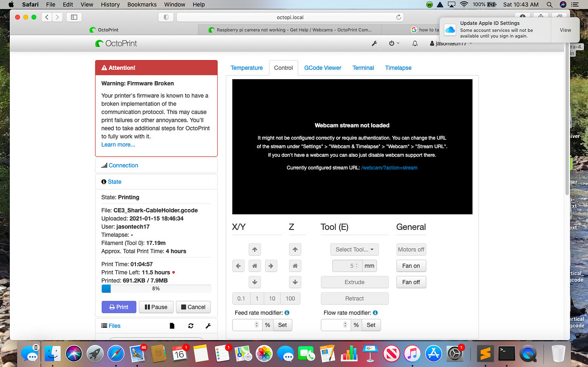Select the 100 mm jog step

[x=290, y=298]
